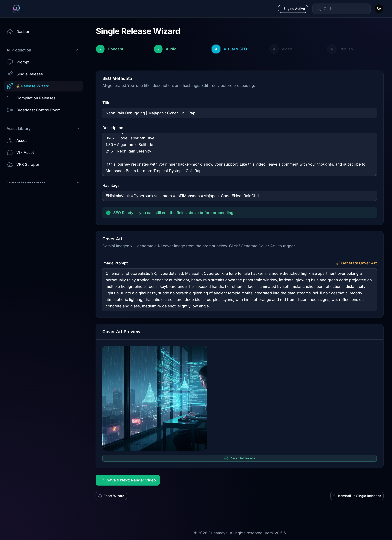Open the Dasbor home icon
The height and width of the screenshot is (540, 392).
(10, 31)
